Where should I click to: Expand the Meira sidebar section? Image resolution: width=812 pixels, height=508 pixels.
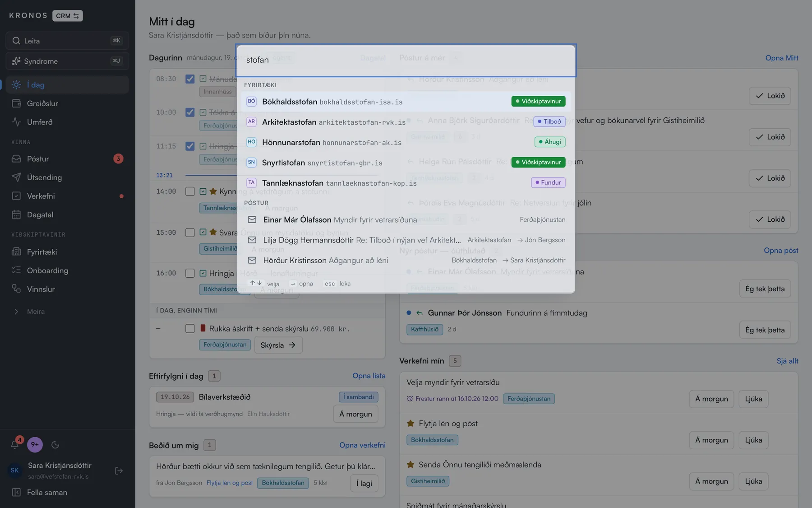68,312
